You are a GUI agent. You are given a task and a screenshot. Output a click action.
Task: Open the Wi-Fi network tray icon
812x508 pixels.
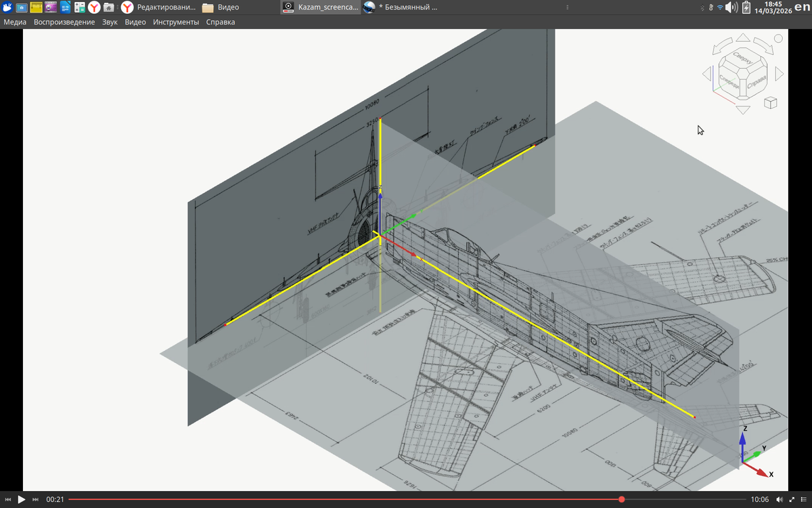click(x=721, y=7)
